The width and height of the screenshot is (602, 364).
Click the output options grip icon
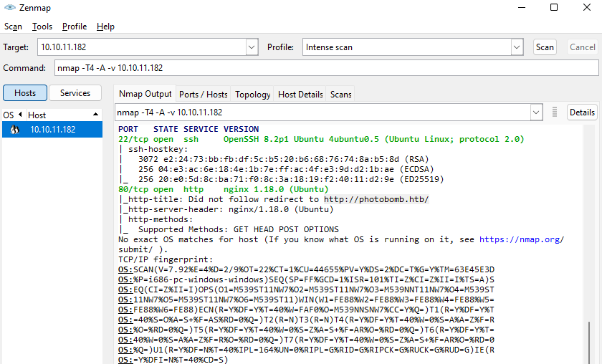(555, 112)
